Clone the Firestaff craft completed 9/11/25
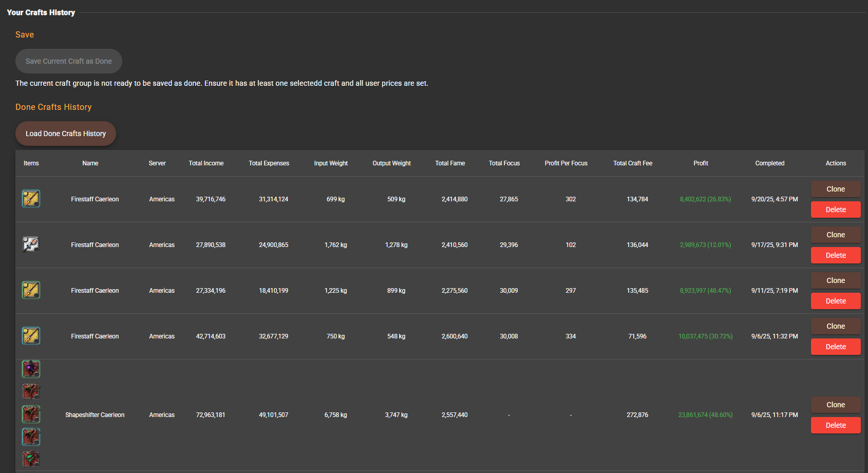 tap(835, 280)
